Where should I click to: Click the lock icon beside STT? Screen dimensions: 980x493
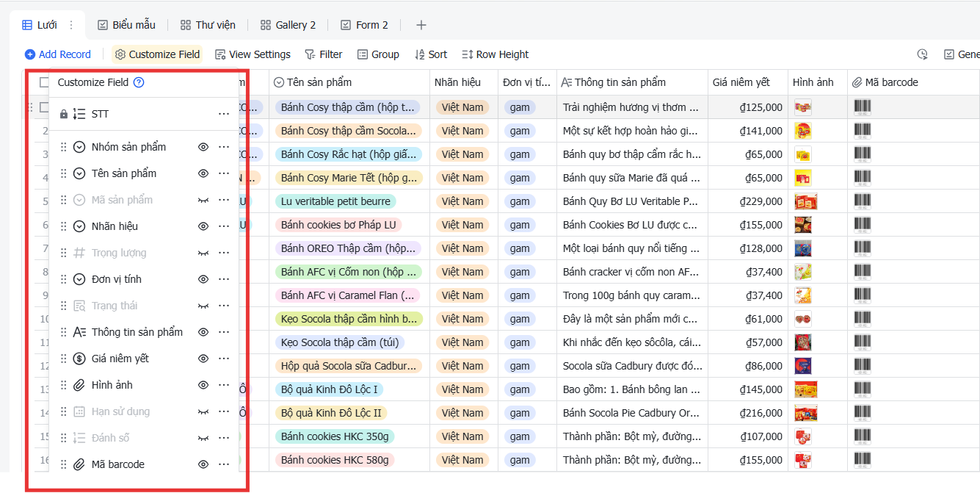(64, 115)
